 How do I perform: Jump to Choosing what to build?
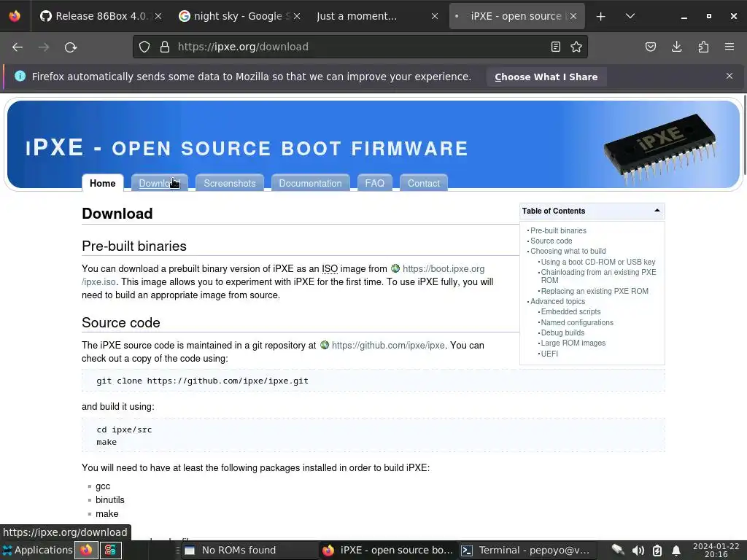click(x=568, y=251)
